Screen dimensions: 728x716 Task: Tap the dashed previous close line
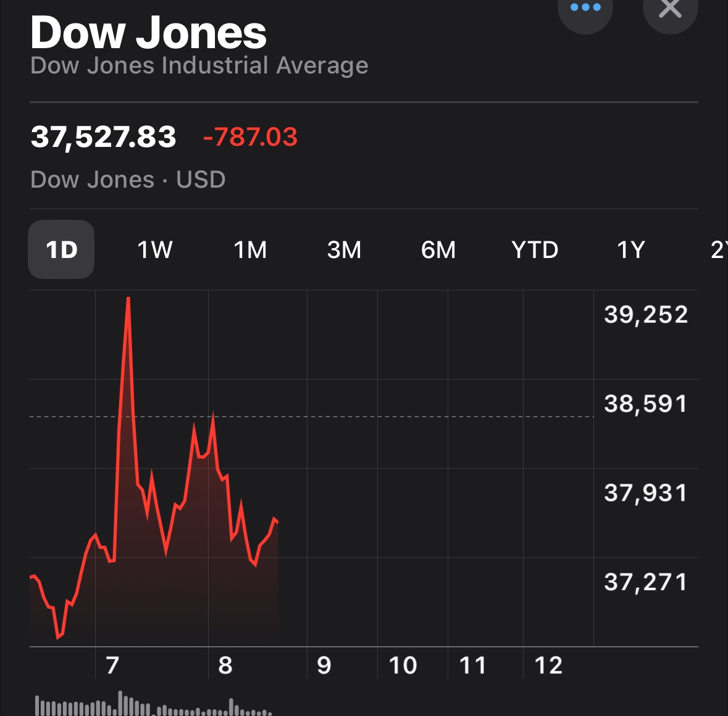coord(312,417)
